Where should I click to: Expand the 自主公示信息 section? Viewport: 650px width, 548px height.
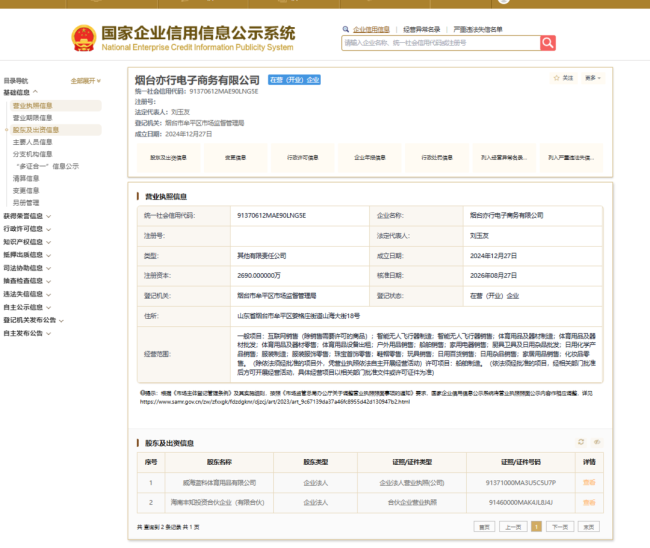pyautogui.click(x=27, y=307)
